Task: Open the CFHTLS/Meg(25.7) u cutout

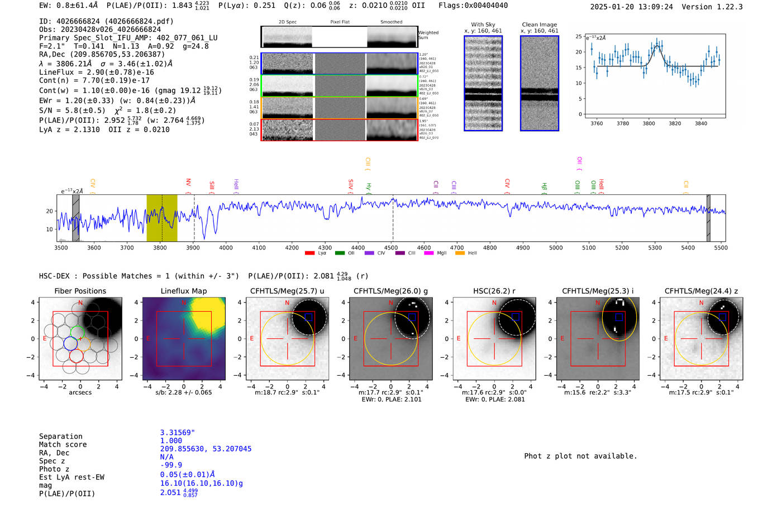Action: 287,338
